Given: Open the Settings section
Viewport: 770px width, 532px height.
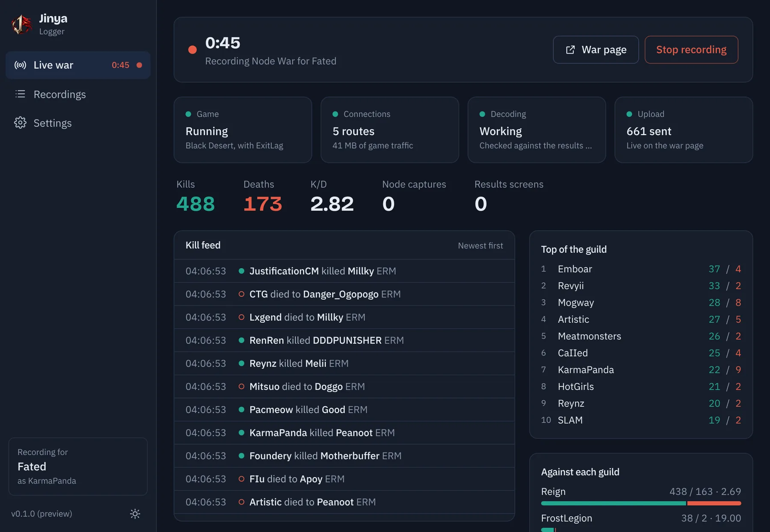Looking at the screenshot, I should [78, 123].
